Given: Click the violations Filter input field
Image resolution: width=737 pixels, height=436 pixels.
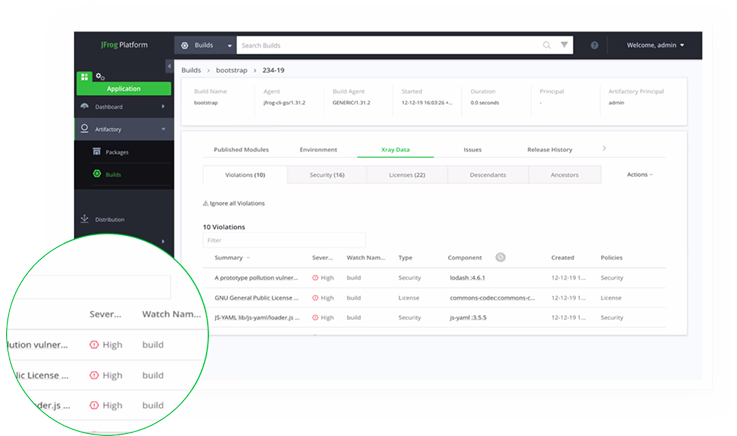Looking at the screenshot, I should click(x=284, y=240).
